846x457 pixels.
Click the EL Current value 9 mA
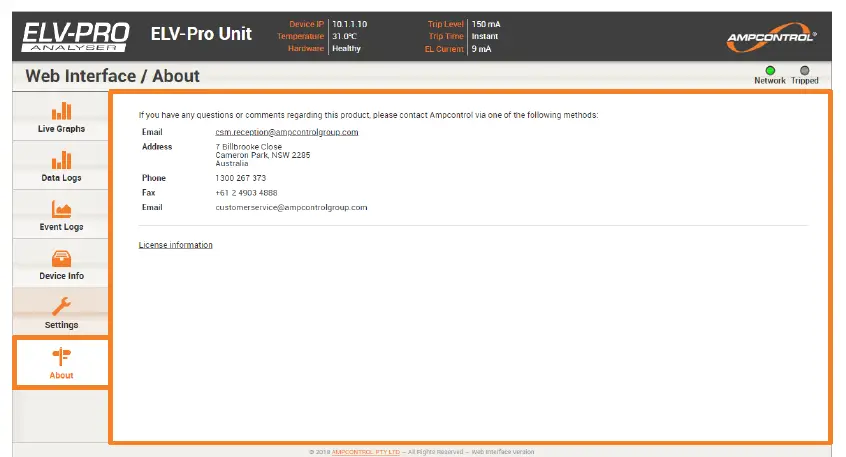tap(481, 49)
